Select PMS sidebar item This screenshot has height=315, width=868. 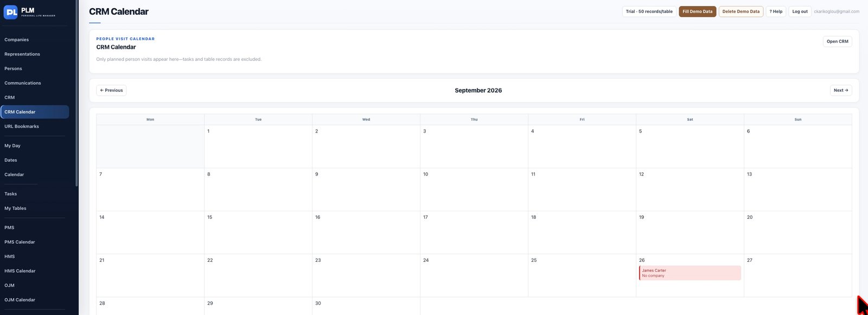click(9, 228)
